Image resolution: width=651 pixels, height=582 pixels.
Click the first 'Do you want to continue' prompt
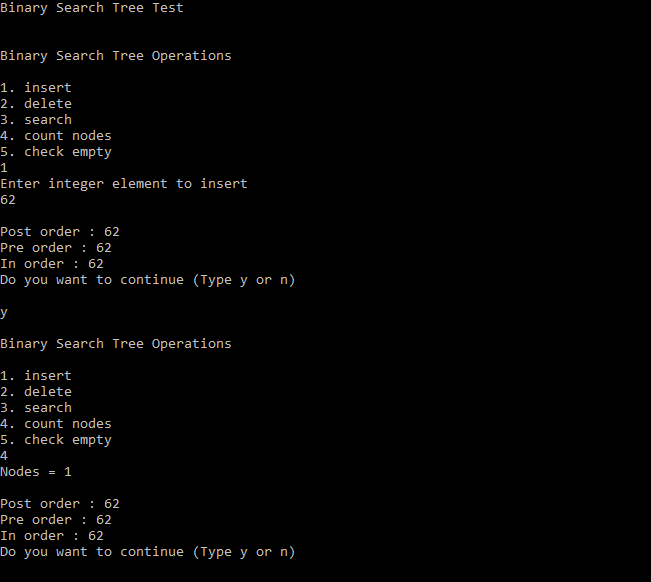[148, 280]
